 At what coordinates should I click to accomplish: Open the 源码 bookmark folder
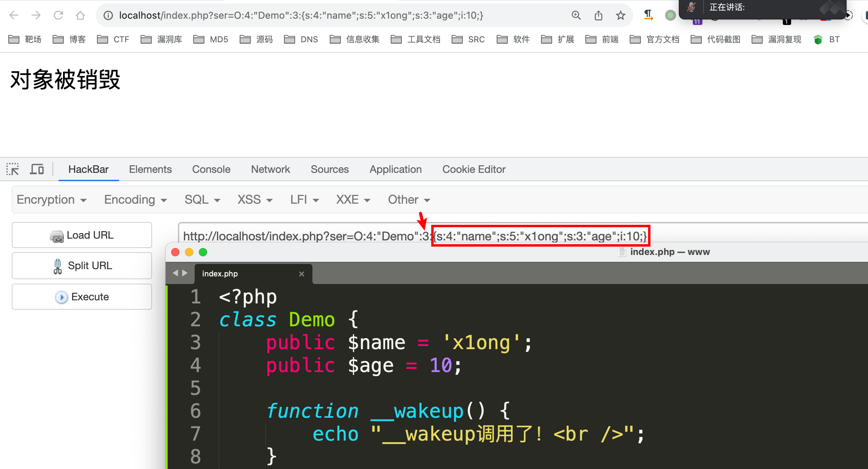(x=256, y=39)
